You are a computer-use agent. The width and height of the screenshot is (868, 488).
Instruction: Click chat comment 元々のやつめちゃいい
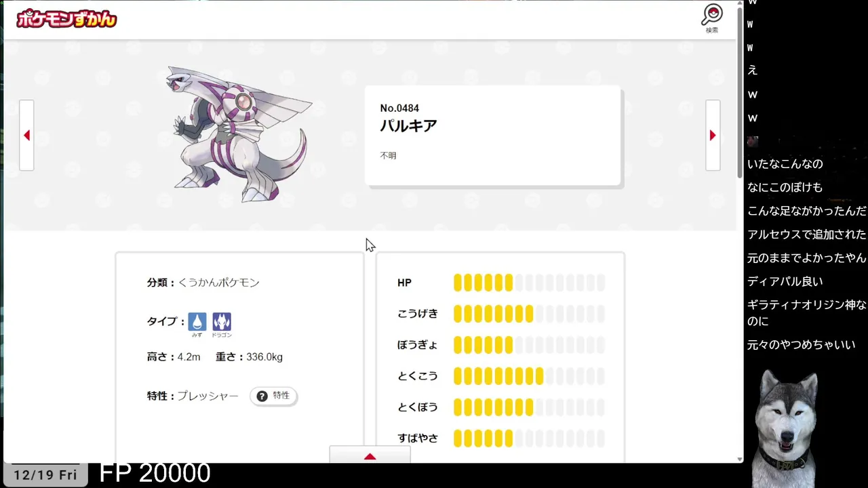pyautogui.click(x=801, y=345)
